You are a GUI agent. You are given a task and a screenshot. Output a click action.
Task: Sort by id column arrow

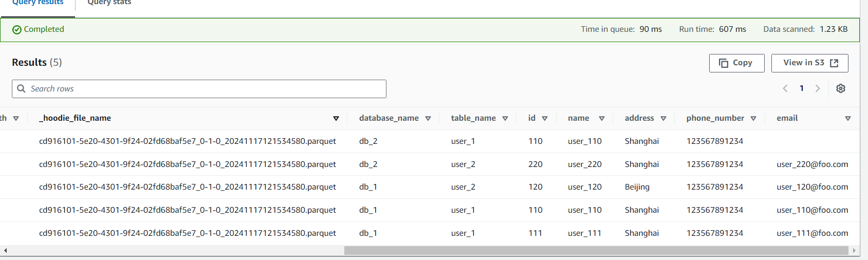(x=545, y=119)
